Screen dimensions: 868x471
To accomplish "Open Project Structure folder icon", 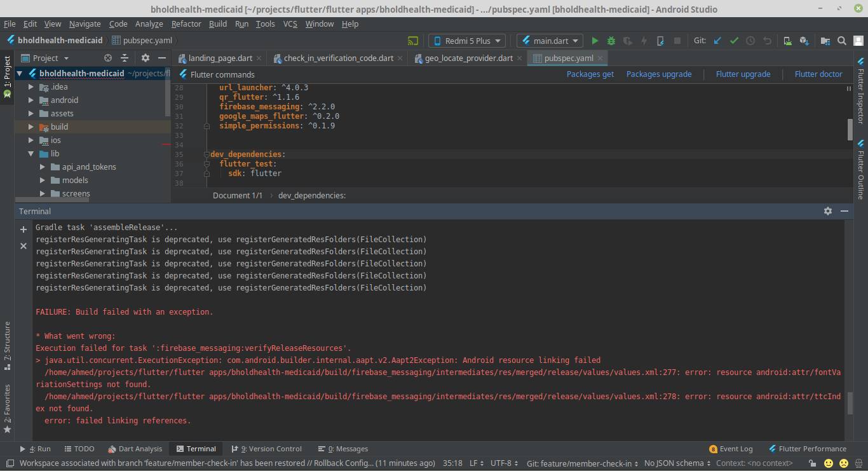I will 825,40.
